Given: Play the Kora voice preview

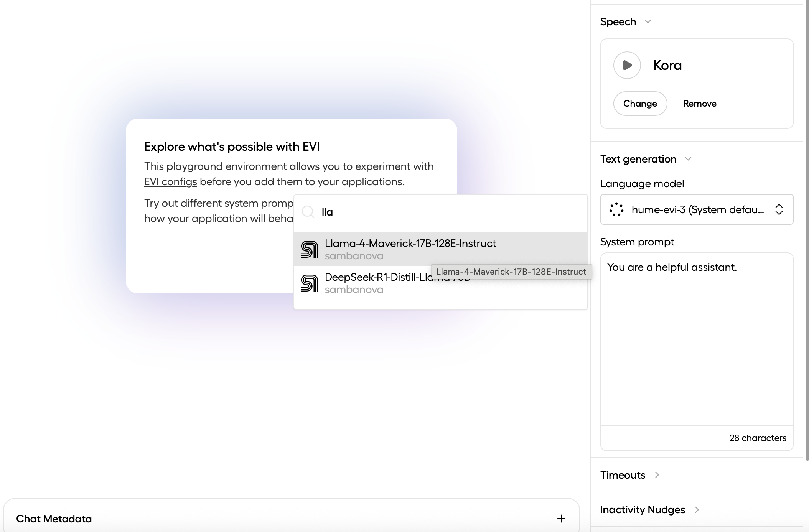Looking at the screenshot, I should (627, 65).
